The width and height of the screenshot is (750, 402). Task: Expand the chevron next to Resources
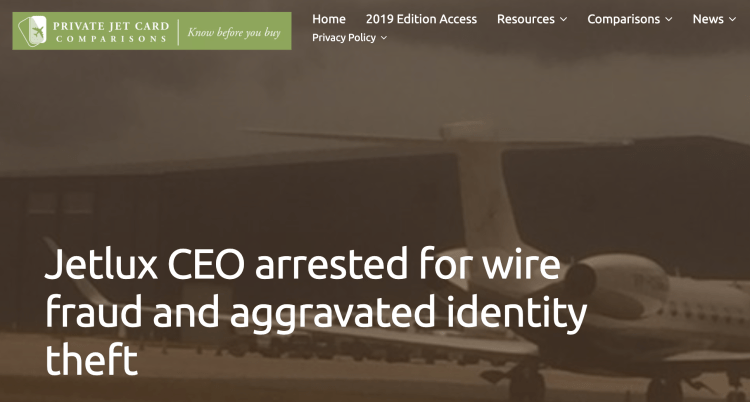click(x=563, y=20)
